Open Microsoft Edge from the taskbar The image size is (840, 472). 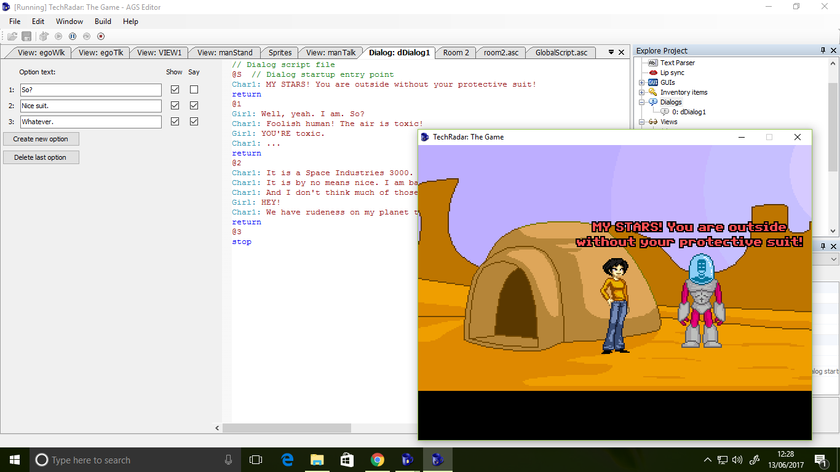click(x=287, y=460)
